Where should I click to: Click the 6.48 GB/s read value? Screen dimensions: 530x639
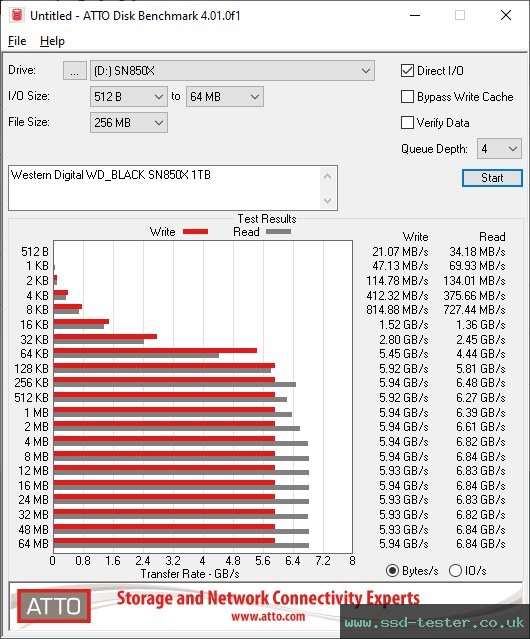[481, 383]
